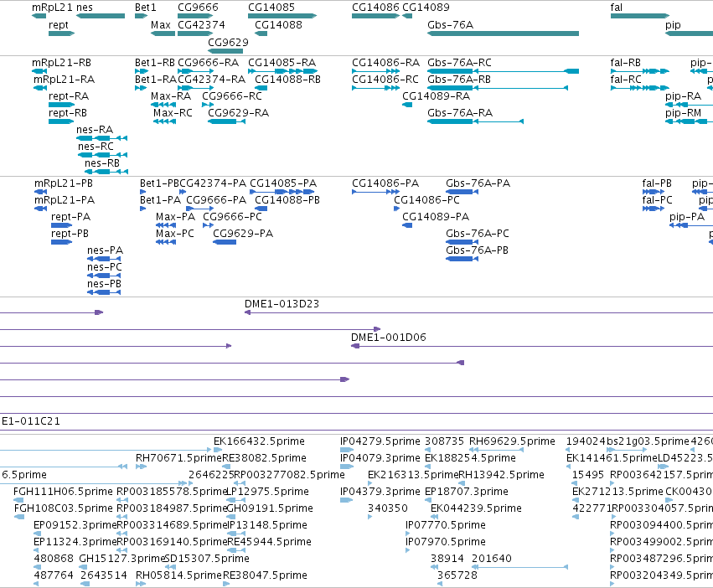This screenshot has height=588, width=713.
Task: Select protein mRpL21-PB
Action: (x=63, y=183)
